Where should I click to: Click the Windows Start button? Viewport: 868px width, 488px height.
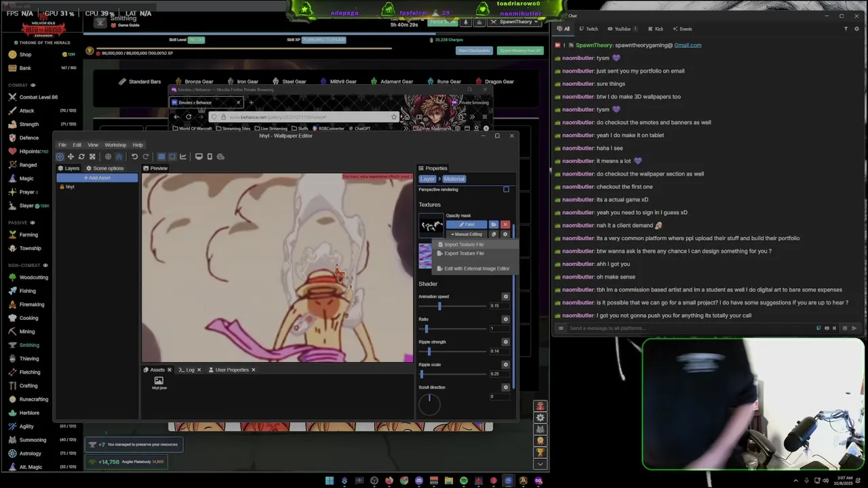click(330, 481)
